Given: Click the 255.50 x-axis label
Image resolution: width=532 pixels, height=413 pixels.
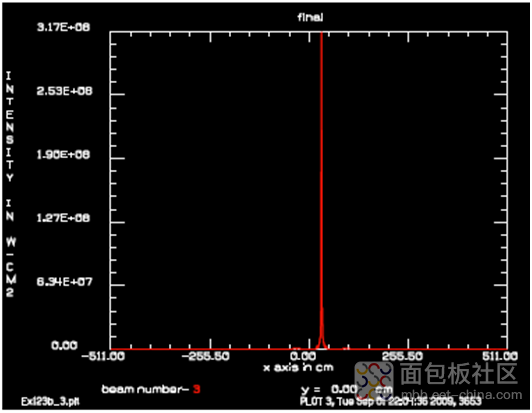Looking at the screenshot, I should (x=402, y=356).
